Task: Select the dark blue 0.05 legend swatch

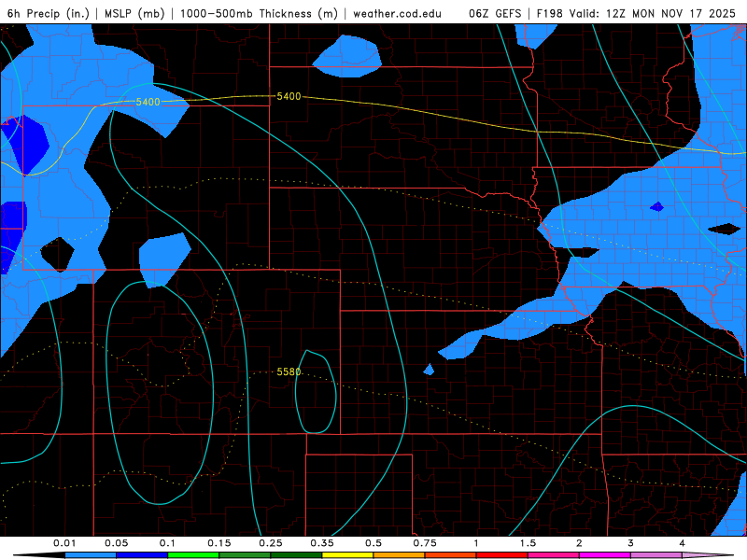Action: 142,555
